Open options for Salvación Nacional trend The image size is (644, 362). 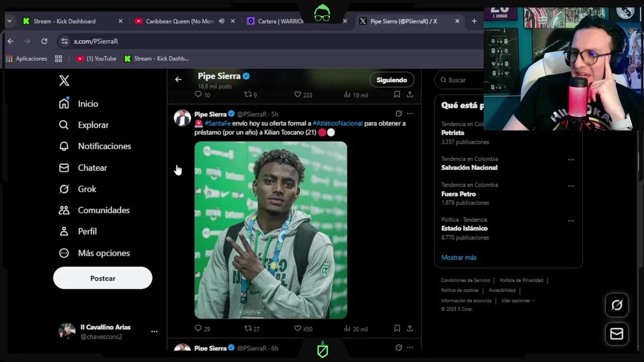[571, 159]
